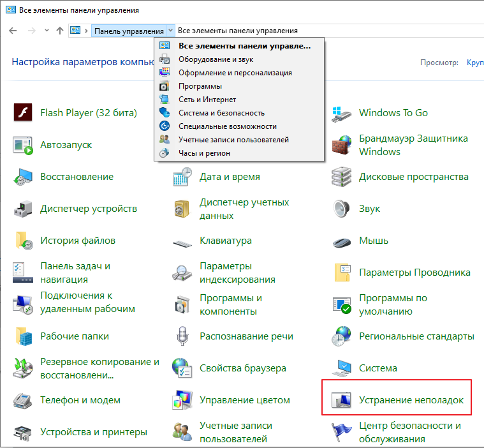Choose Часы и регион menu entry
The image size is (484, 448).
(x=204, y=153)
